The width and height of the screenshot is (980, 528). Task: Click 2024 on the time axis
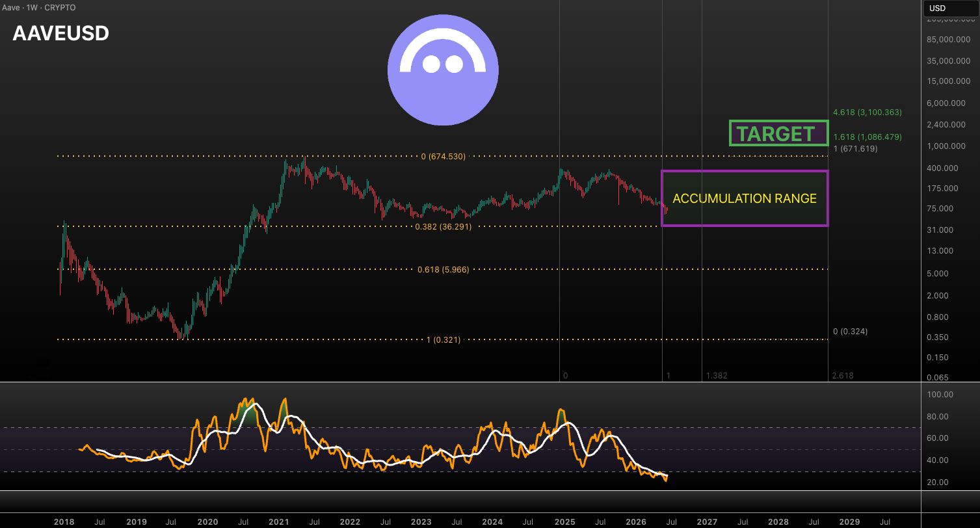tap(492, 521)
